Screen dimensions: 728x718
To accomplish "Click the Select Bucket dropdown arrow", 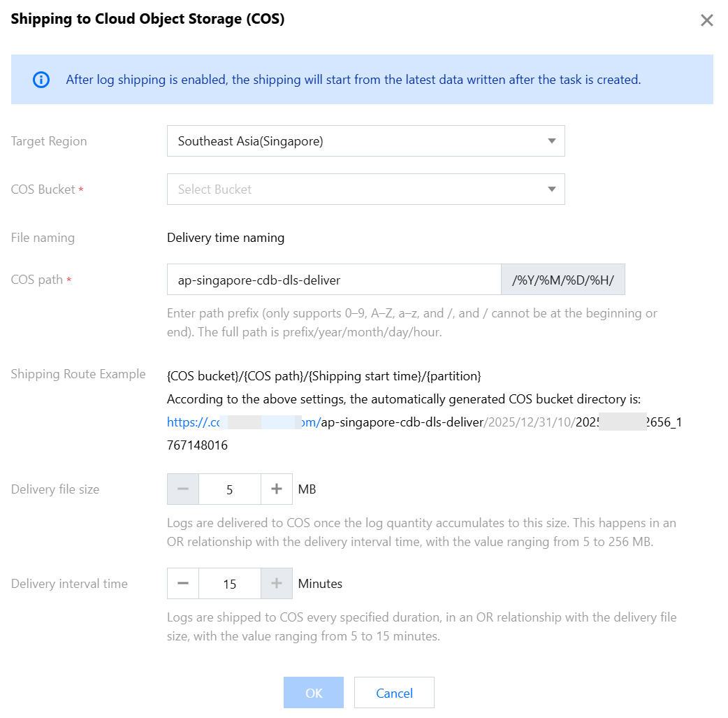I will click(552, 189).
